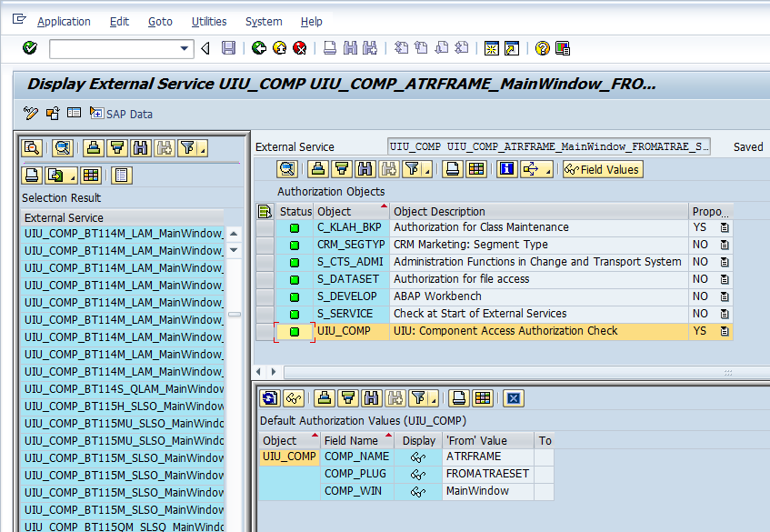Click the Customize Local Layout icon
770x532 pixels.
[x=563, y=47]
